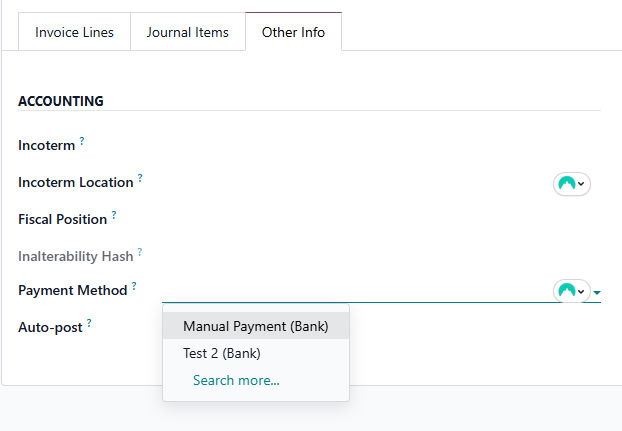Select the Other Info tab
Image resolution: width=622 pixels, height=431 pixels.
coord(294,32)
